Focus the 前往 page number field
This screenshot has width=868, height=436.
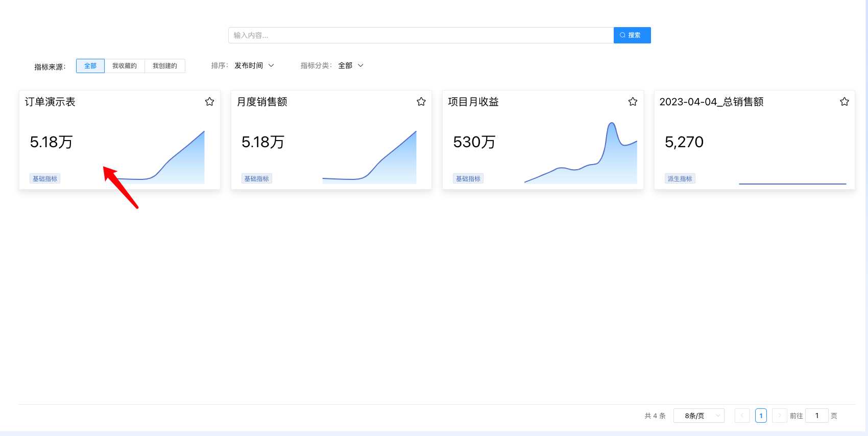(816, 416)
